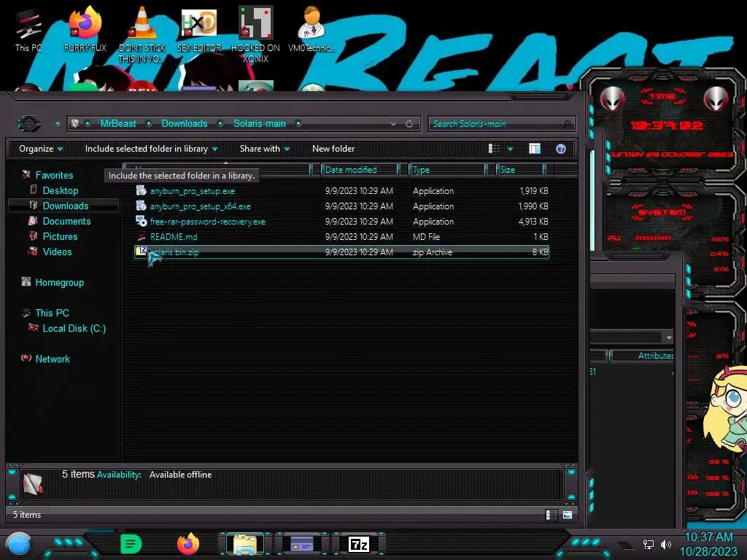Open green notes app in taskbar
The height and width of the screenshot is (560, 747).
point(131,544)
